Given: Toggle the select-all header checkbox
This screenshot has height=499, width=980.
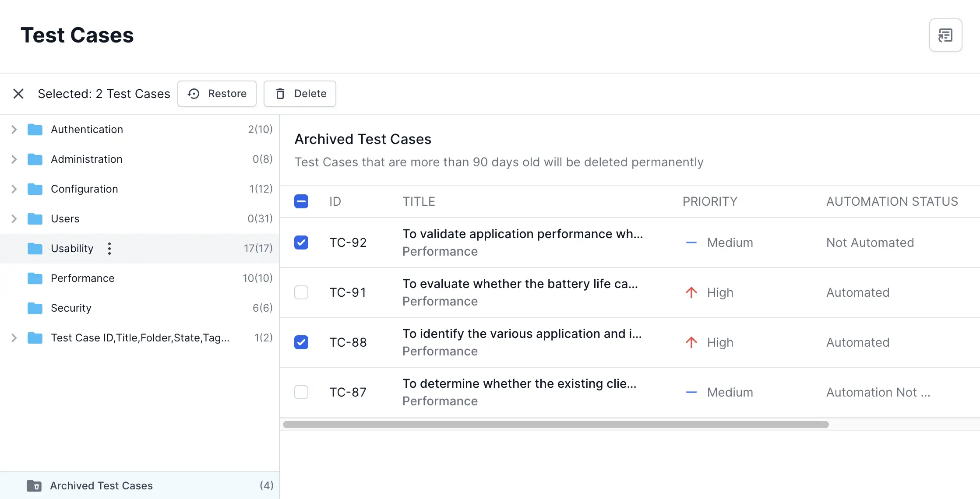Looking at the screenshot, I should (x=301, y=201).
